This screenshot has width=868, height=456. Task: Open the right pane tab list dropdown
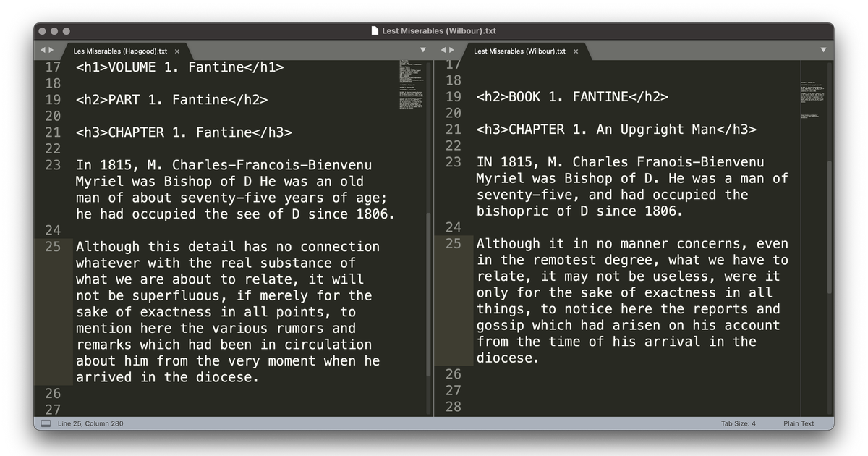[x=823, y=50]
